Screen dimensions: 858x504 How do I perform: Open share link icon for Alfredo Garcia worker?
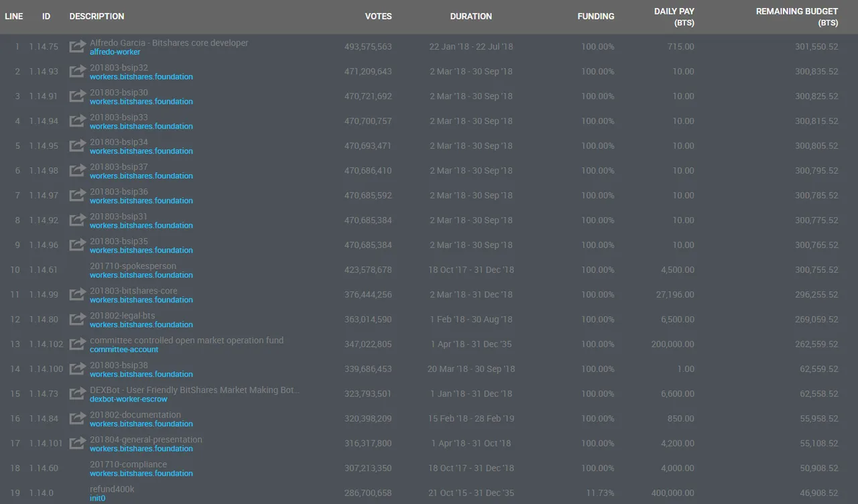tap(78, 47)
